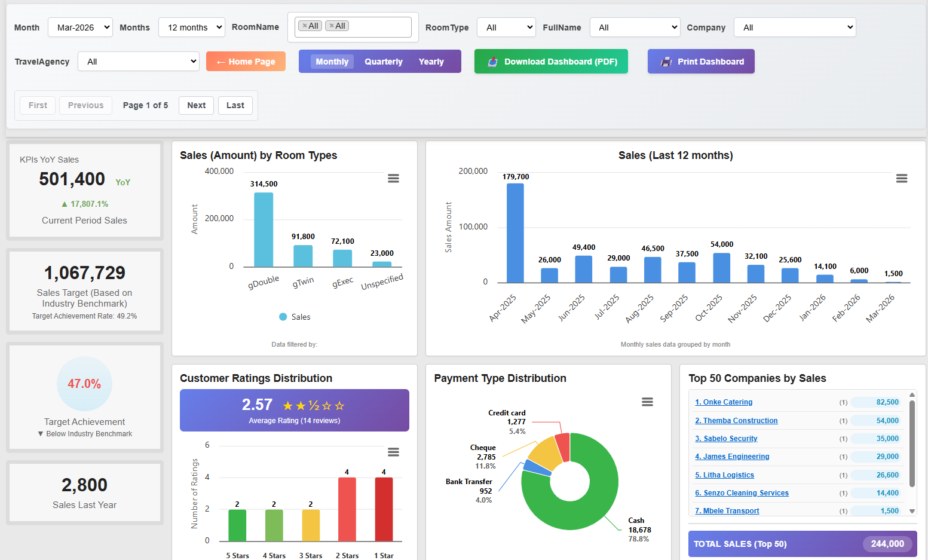Remove the second All tag in RoomName
928x560 pixels.
pyautogui.click(x=332, y=26)
